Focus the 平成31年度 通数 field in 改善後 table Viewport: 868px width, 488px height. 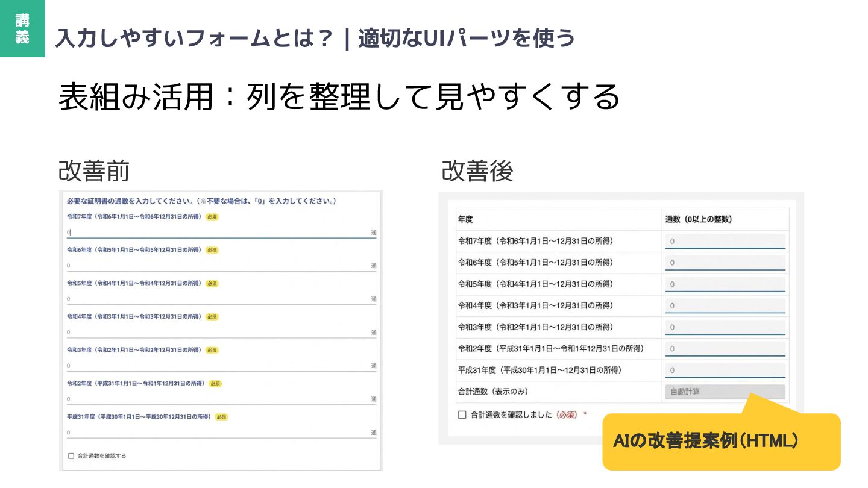725,371
